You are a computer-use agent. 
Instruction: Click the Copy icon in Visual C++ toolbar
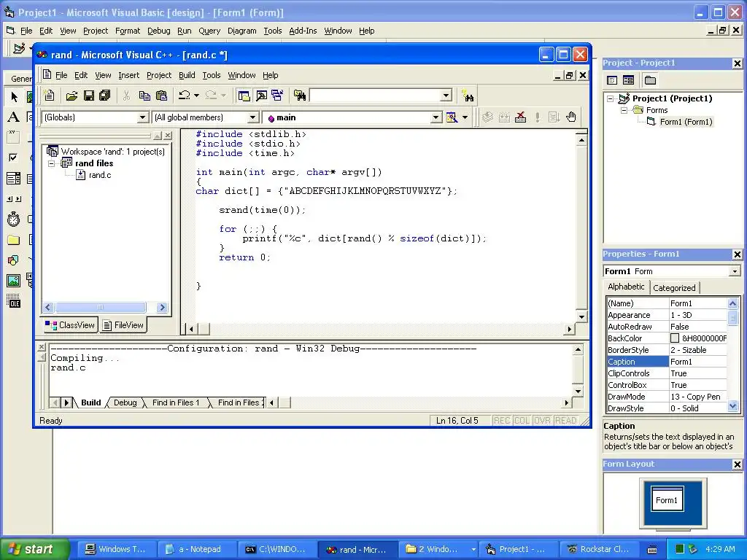[144, 96]
